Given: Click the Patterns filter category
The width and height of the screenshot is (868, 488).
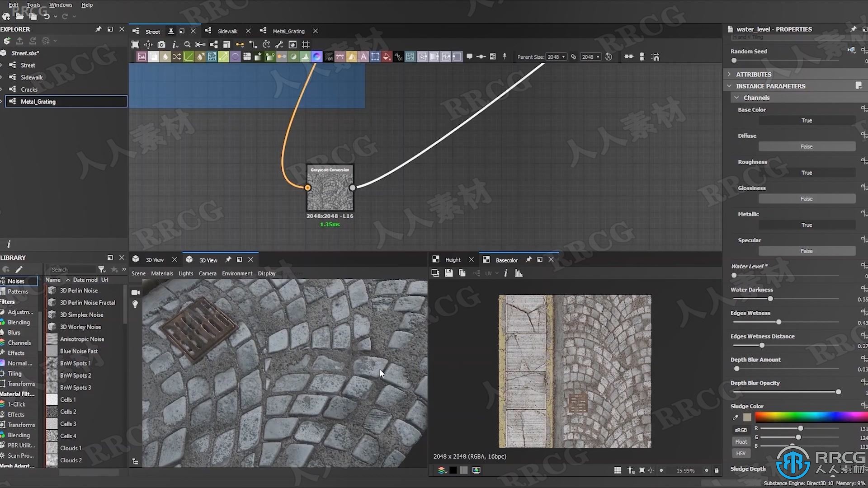Looking at the screenshot, I should (18, 291).
